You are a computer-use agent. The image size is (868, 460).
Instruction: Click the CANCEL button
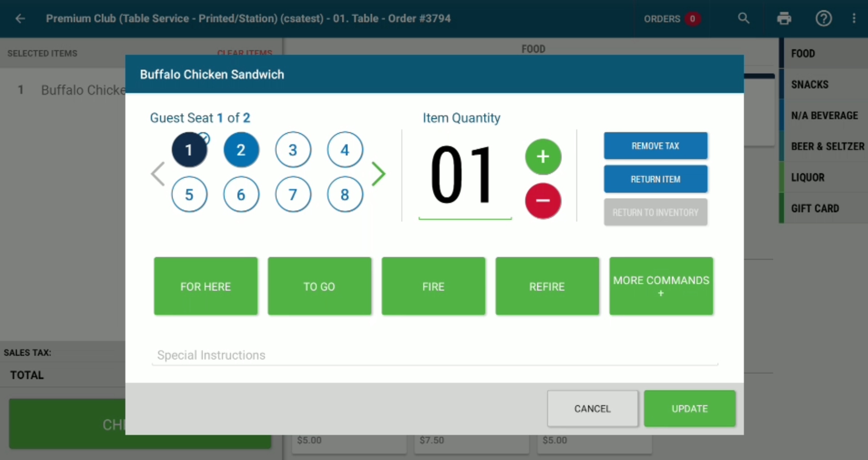pos(593,409)
